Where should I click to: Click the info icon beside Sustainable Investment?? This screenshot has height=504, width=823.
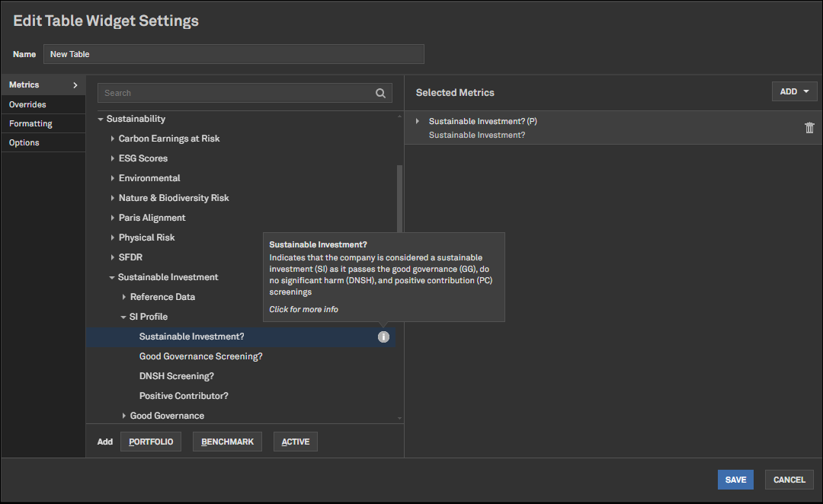pos(383,337)
